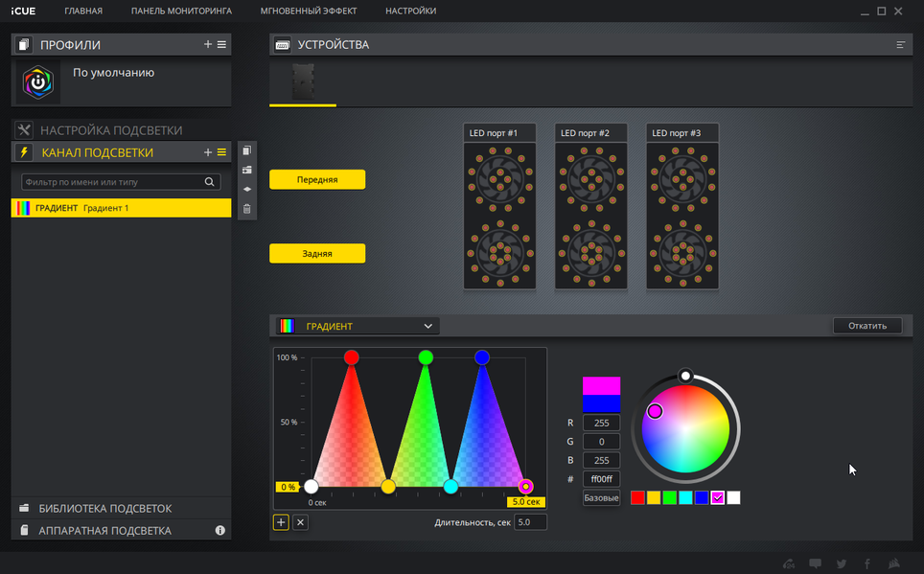
Task: Click the hardware lighting info icon
Action: point(219,530)
